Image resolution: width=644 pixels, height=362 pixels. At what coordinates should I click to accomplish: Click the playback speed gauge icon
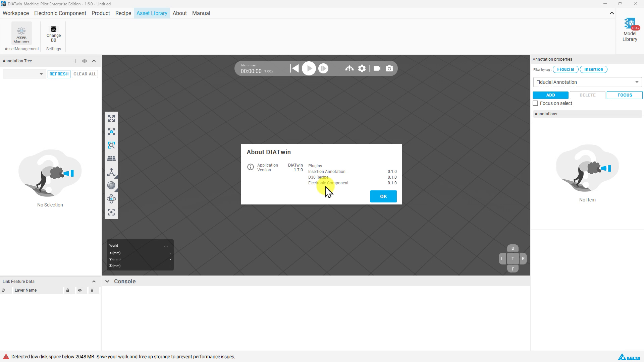[349, 68]
